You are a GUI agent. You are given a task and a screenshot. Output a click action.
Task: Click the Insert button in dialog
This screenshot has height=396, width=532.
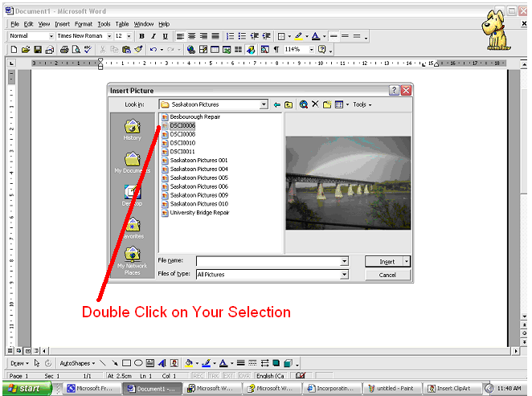pyautogui.click(x=384, y=261)
